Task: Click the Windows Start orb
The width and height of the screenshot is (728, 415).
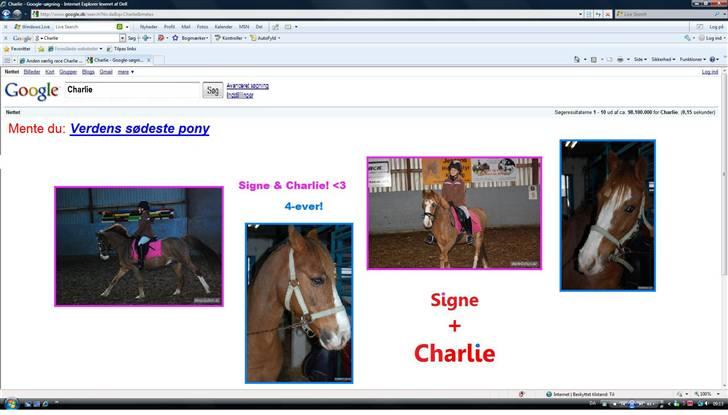Action: (10, 404)
